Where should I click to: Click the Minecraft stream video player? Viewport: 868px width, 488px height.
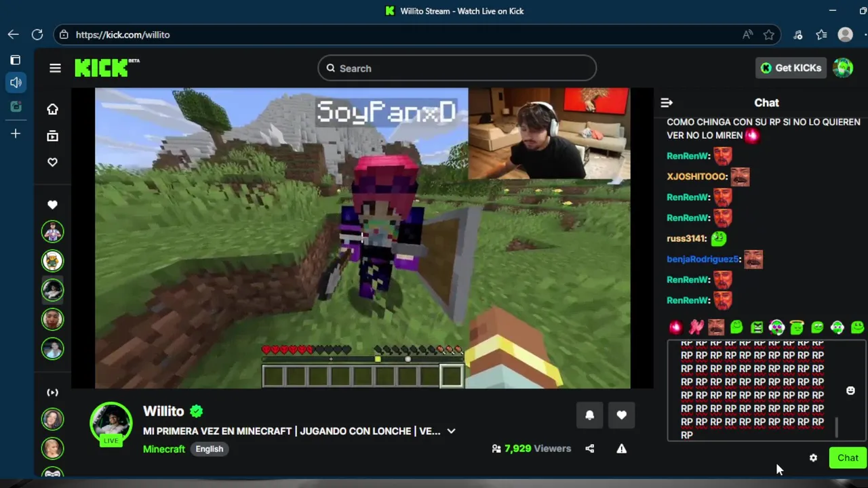(x=363, y=238)
